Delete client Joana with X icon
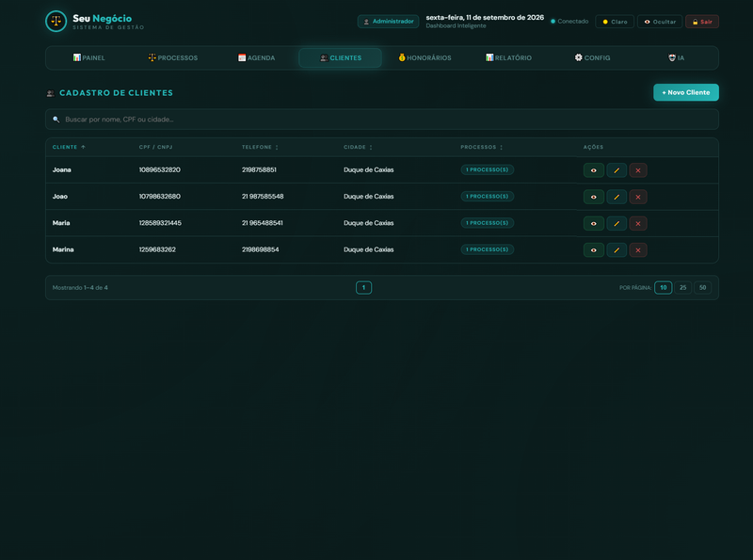This screenshot has height=560, width=753. [638, 170]
